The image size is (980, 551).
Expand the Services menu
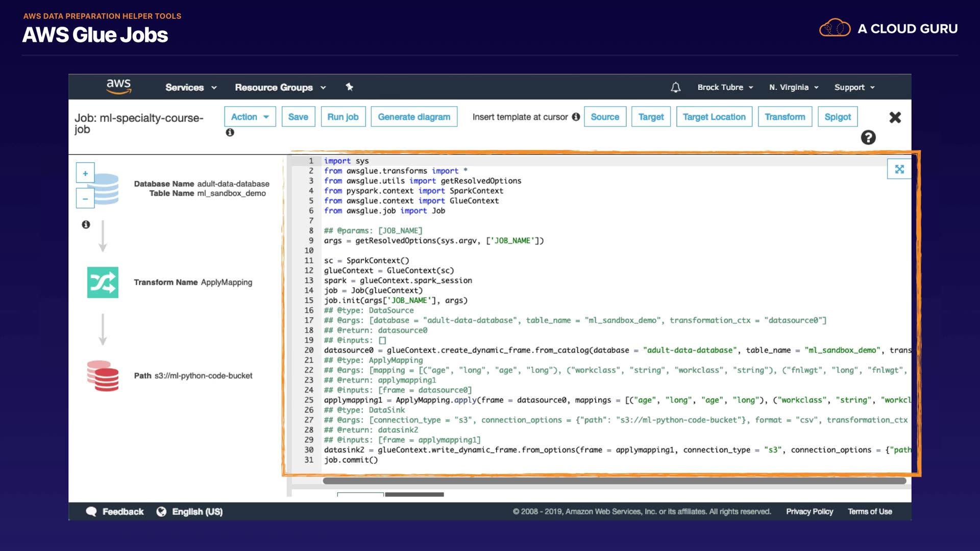191,87
